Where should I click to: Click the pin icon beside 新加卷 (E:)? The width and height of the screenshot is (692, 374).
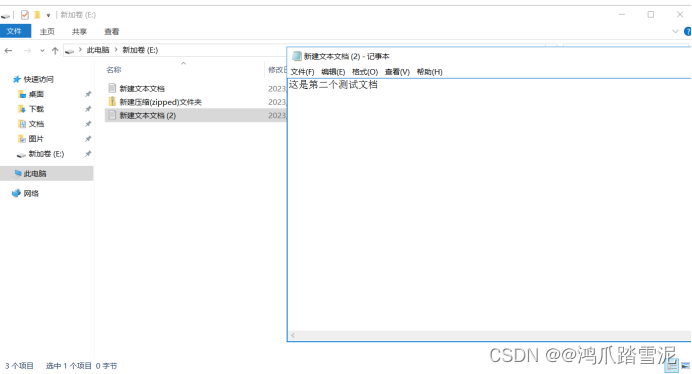coord(88,154)
